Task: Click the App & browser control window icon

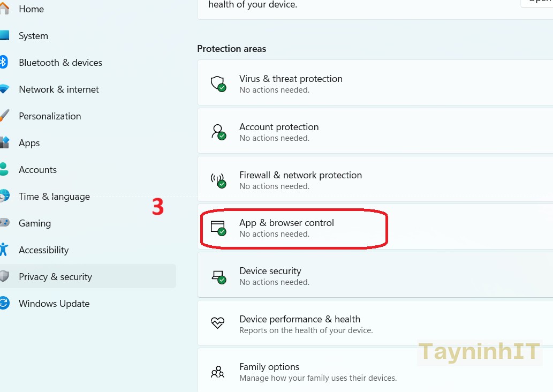Action: pyautogui.click(x=217, y=228)
